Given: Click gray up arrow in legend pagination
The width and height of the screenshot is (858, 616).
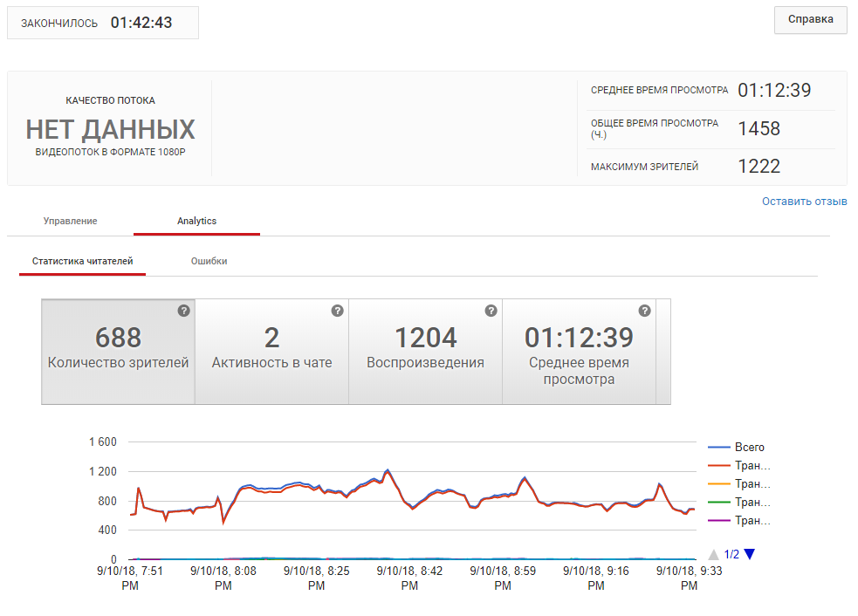Looking at the screenshot, I should coord(713,554).
